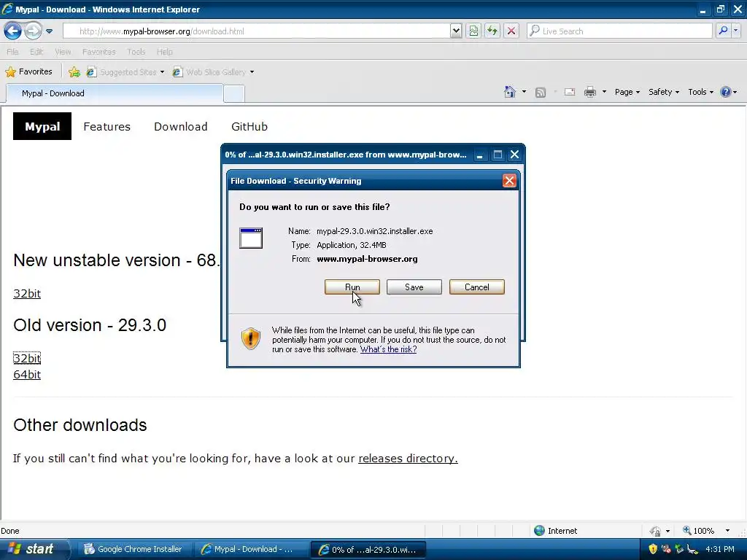Click the Home icon in command bar
This screenshot has height=560, width=747.
coord(510,92)
